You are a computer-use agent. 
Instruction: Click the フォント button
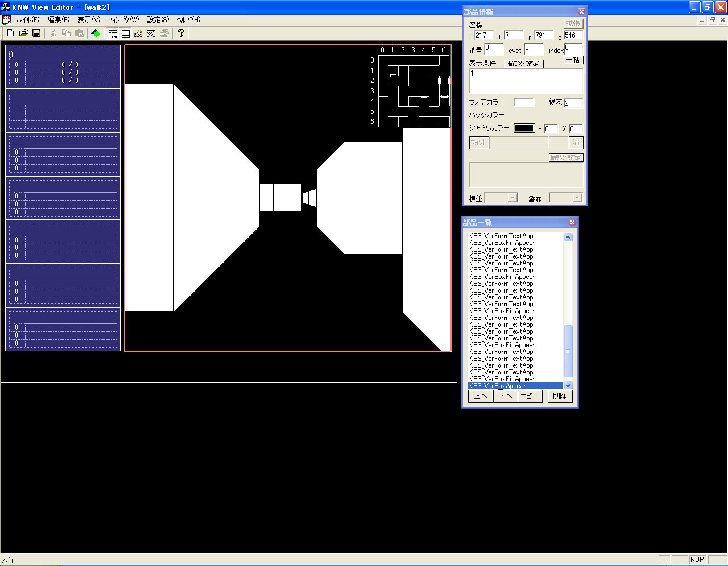pyautogui.click(x=479, y=143)
